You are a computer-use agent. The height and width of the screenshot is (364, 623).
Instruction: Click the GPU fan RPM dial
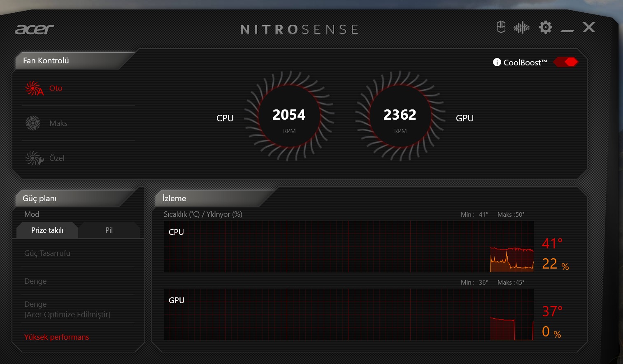(x=400, y=116)
